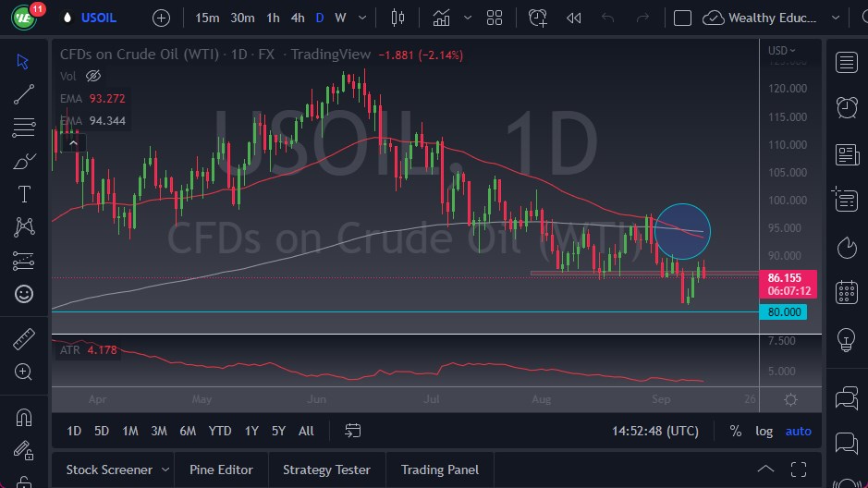
Task: Expand the time interval dropdown chevron
Action: pyautogui.click(x=362, y=18)
